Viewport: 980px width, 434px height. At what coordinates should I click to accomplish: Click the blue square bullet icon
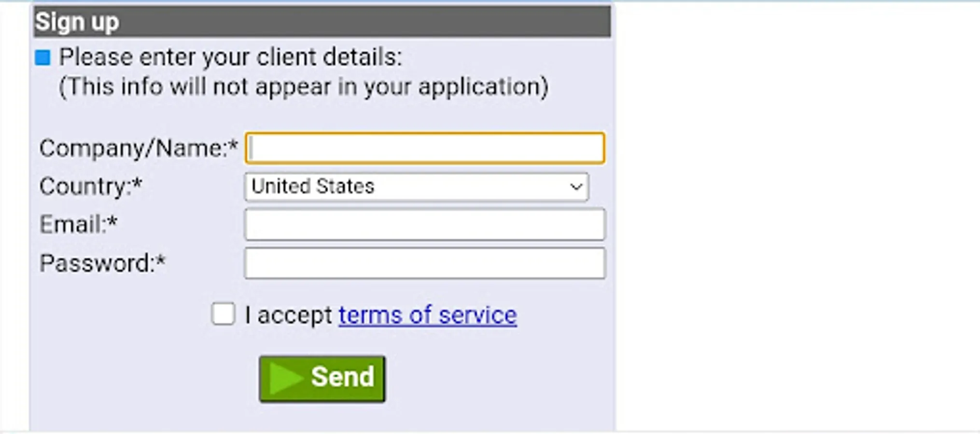click(x=42, y=57)
